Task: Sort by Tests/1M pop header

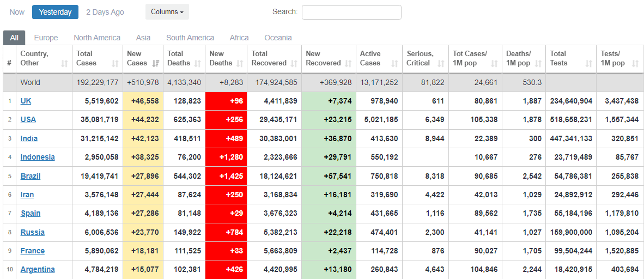Action: click(x=613, y=58)
